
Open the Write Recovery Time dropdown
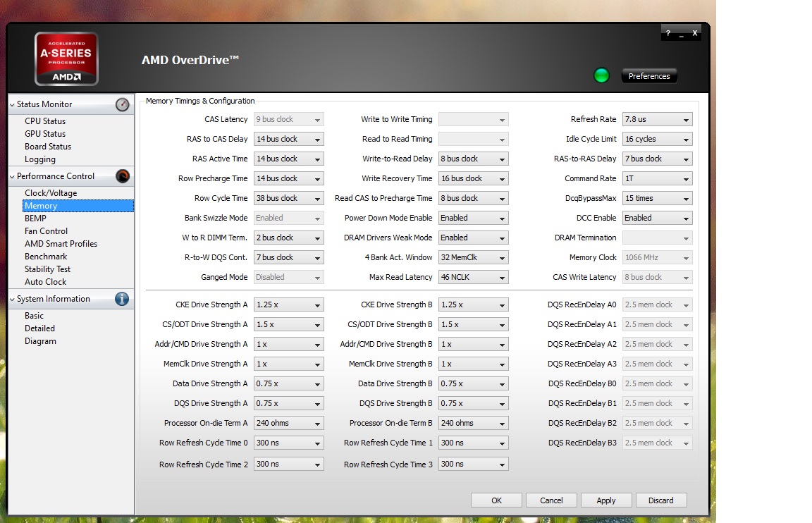coord(474,178)
